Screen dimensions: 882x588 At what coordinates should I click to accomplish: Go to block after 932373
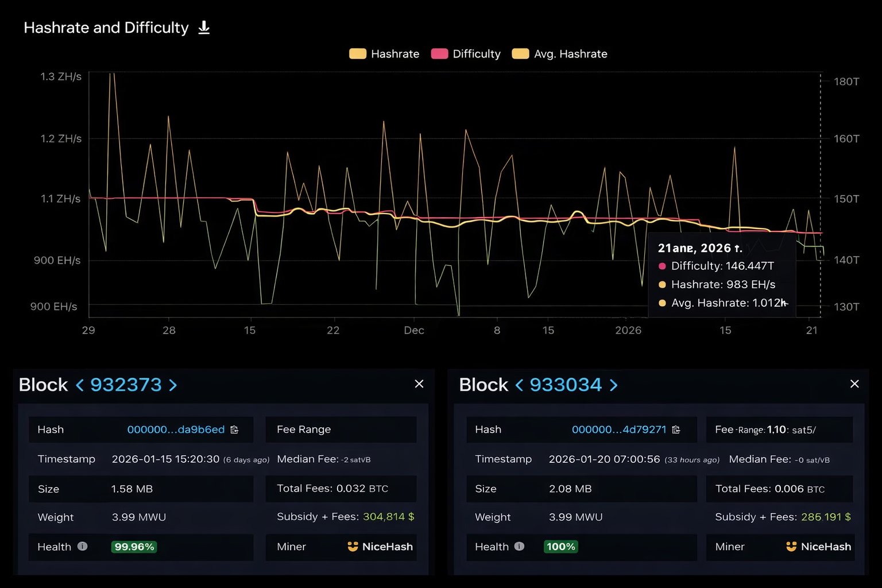(x=173, y=385)
